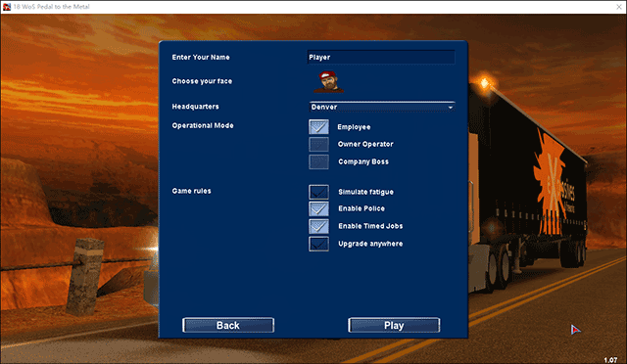Click the Upgrade anywhere label
Image resolution: width=627 pixels, height=364 pixels.
click(370, 244)
